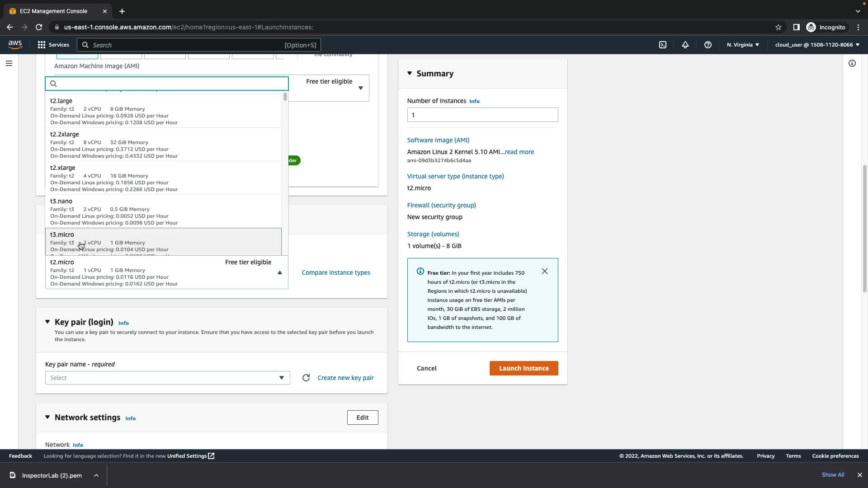
Task: Refresh the key pair list
Action: click(306, 378)
